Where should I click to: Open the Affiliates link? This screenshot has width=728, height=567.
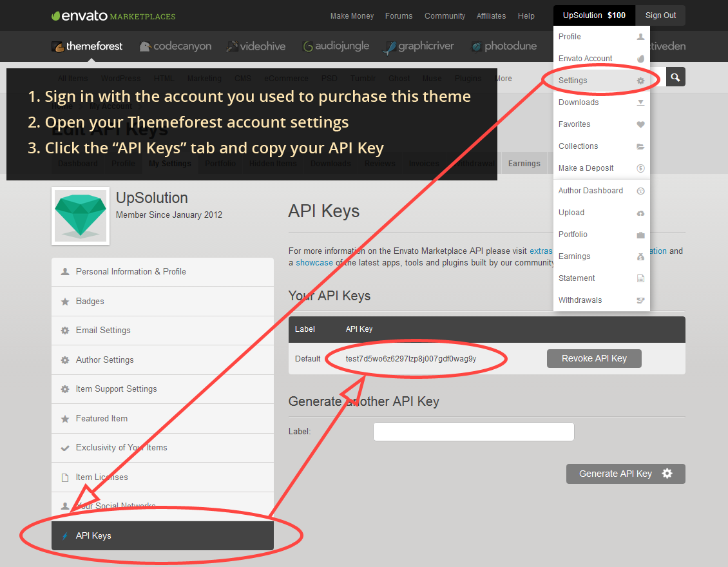pos(491,16)
